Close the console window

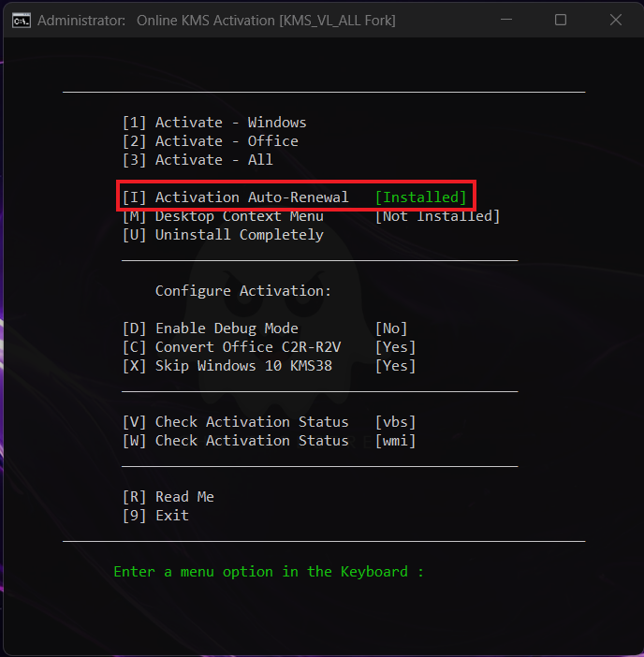click(x=615, y=20)
